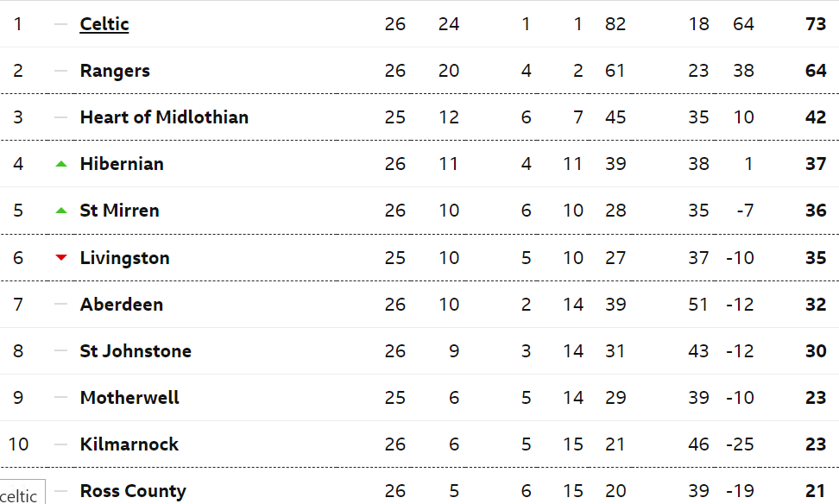The height and width of the screenshot is (504, 839).
Task: Click Aberdeen's no-movement dash indicator
Action: tap(61, 304)
